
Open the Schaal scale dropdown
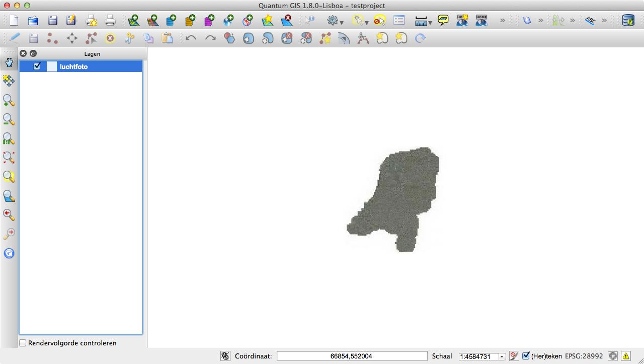tap(502, 356)
